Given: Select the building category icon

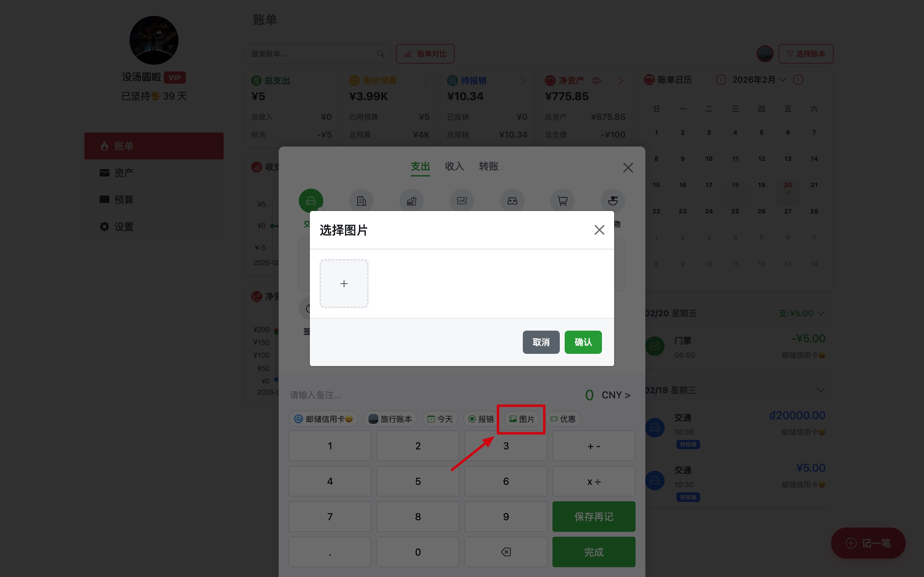Looking at the screenshot, I should 361,200.
